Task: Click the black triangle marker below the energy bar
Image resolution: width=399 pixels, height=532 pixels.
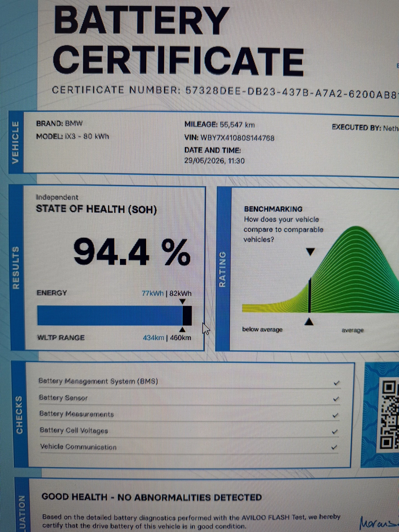Action: (182, 329)
